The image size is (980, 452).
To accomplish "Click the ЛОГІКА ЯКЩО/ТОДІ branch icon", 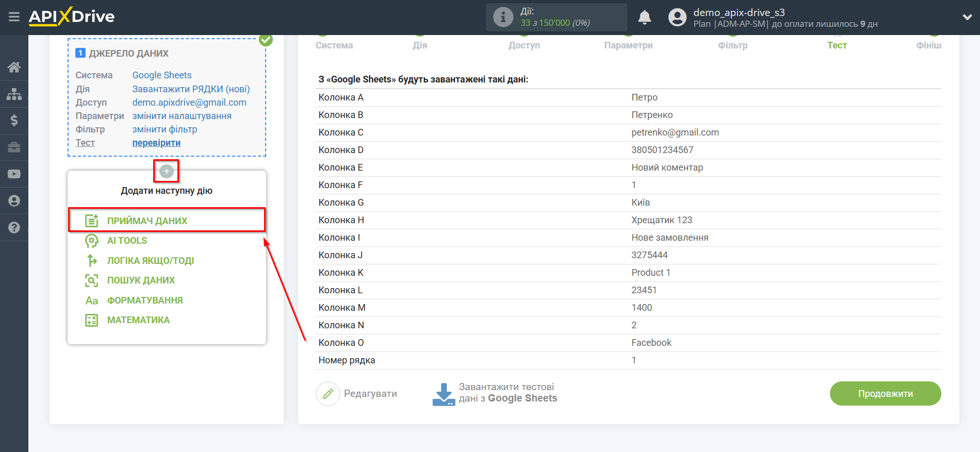I will pyautogui.click(x=92, y=260).
